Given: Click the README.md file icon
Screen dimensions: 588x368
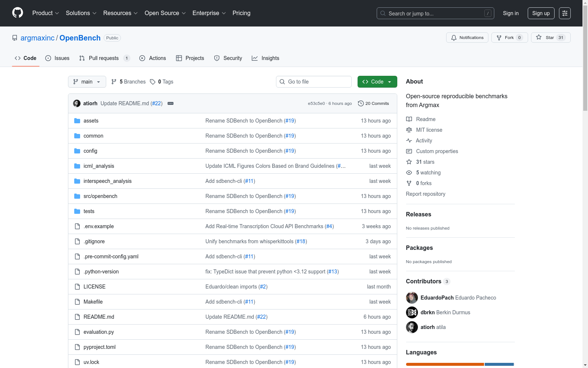Looking at the screenshot, I should 77,317.
